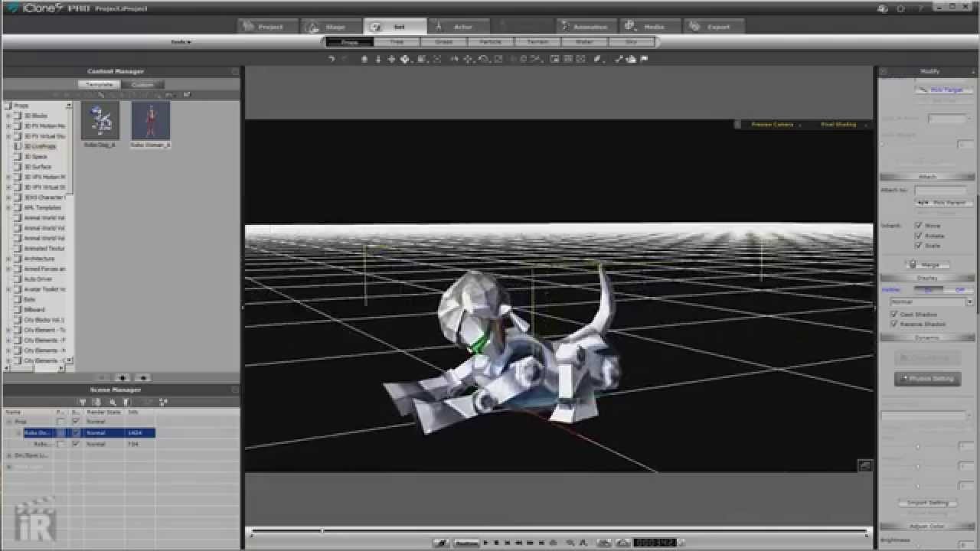The image size is (980, 551).
Task: Set Visible to On
Action: pos(928,290)
